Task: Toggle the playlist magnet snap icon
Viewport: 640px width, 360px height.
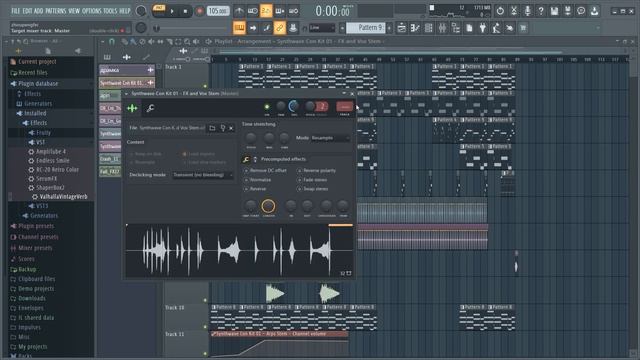Action: coord(112,41)
